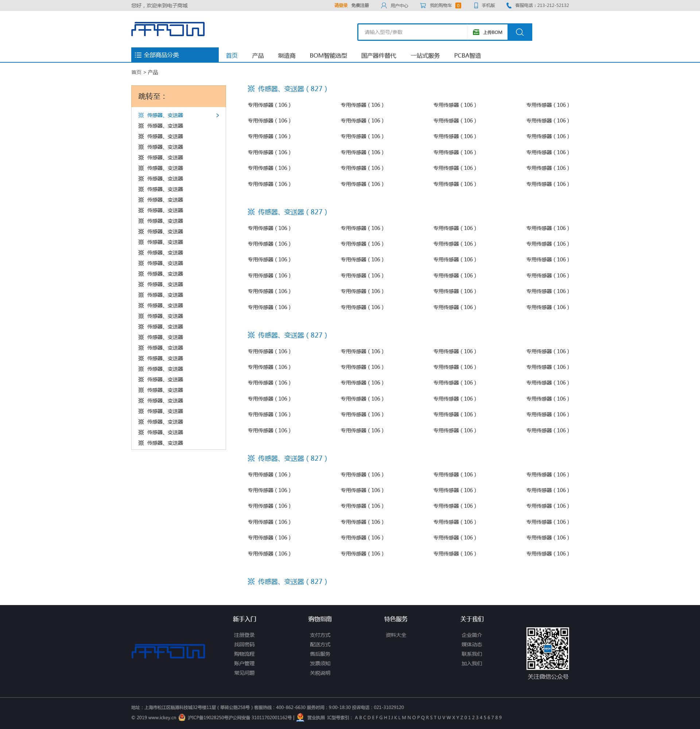Click the business license badge icon
The image size is (700, 729).
(x=300, y=717)
